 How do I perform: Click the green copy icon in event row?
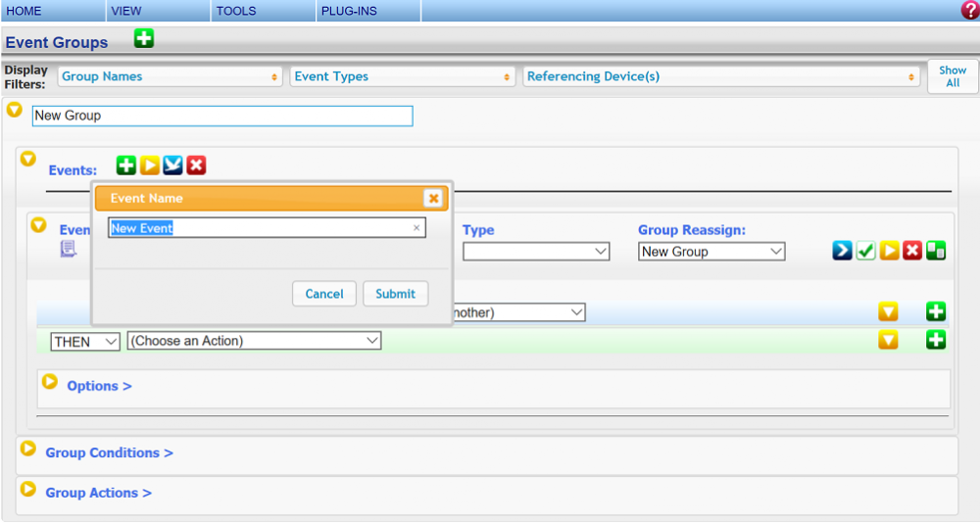(x=936, y=251)
